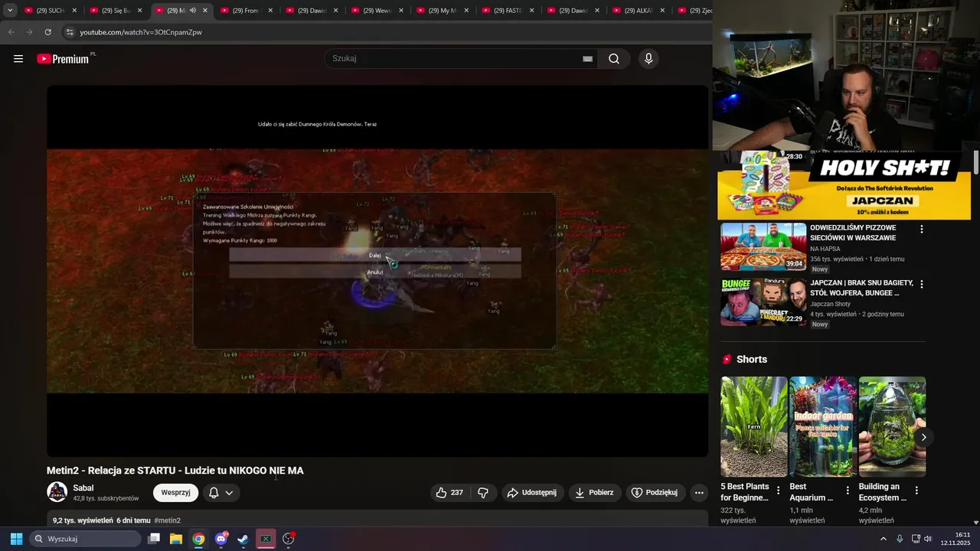Viewport: 980px width, 551px height.
Task: Like the video with thumbs up
Action: pos(449,493)
